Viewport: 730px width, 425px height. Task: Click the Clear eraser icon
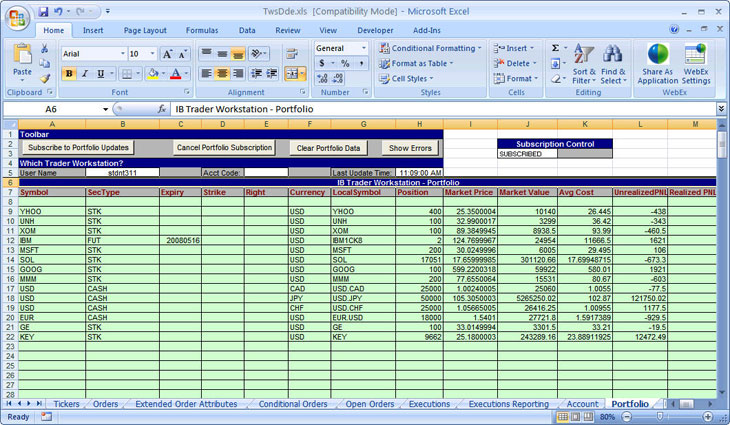[x=555, y=79]
